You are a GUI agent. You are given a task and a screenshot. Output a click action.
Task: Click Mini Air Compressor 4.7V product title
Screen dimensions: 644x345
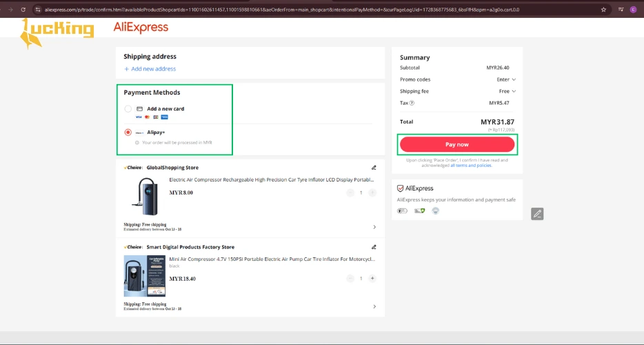272,259
